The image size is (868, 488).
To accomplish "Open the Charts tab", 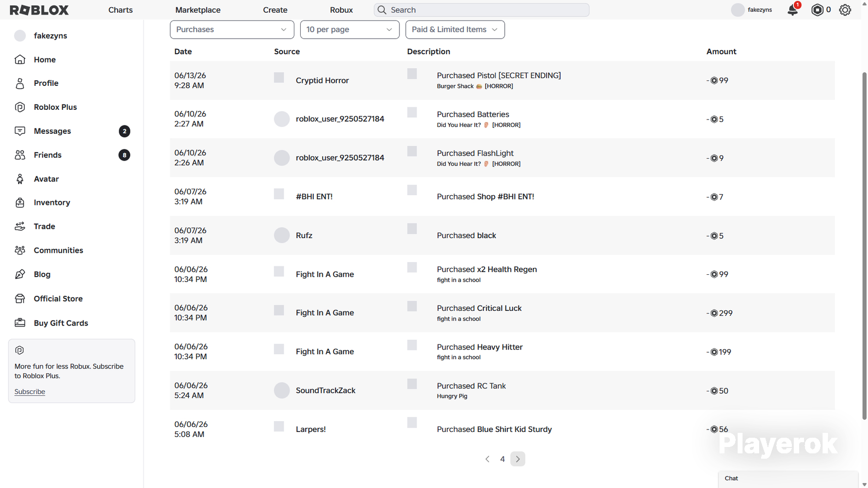I will [121, 10].
